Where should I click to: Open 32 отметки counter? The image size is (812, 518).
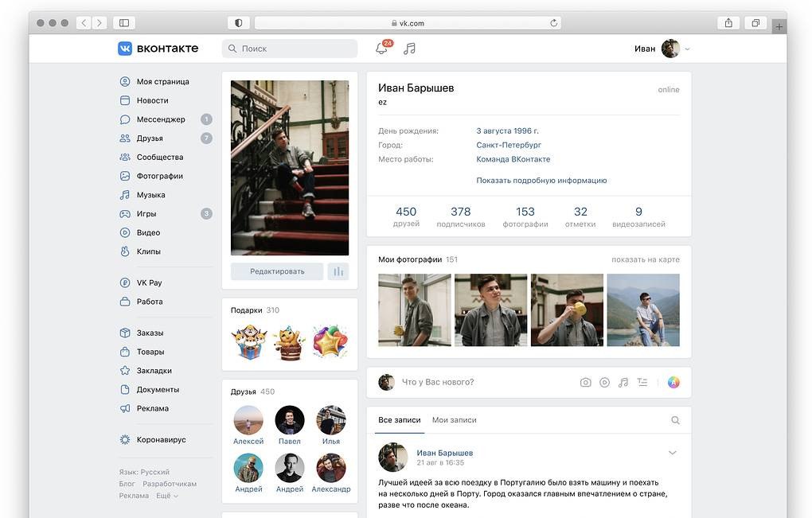coord(580,216)
